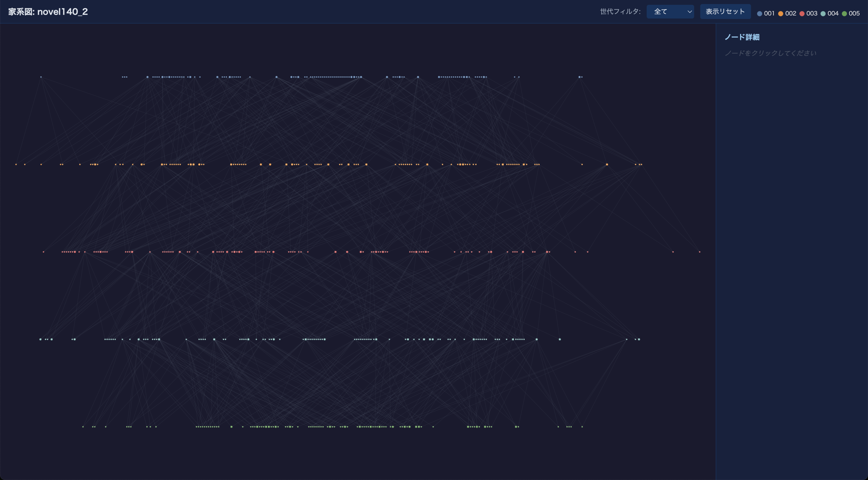
Task: Click the rightmost green node in bottom row
Action: 582,427
